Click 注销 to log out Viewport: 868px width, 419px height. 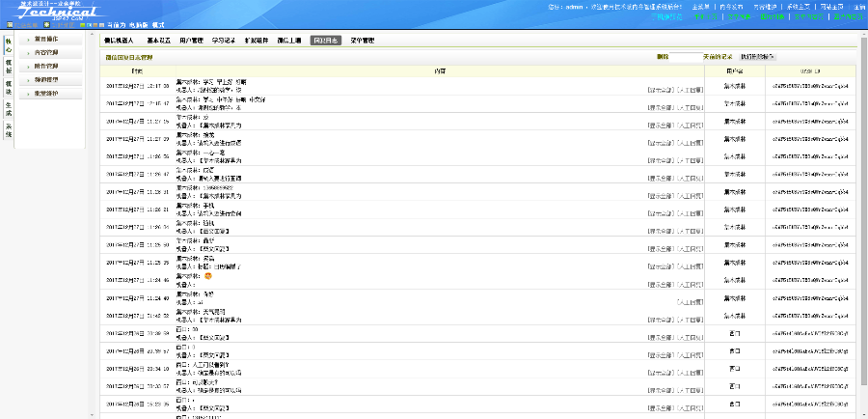tap(859, 6)
